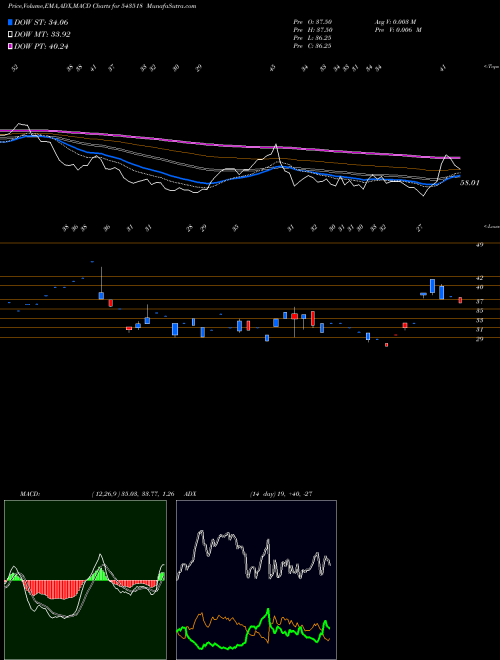Image resolution: width=500 pixels, height=660 pixels.
Task: Click the thick green ADX line peak
Action: click(268, 610)
